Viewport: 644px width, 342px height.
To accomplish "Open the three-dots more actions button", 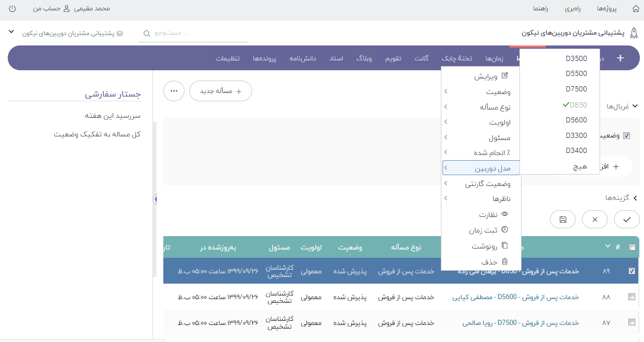I will (x=174, y=91).
